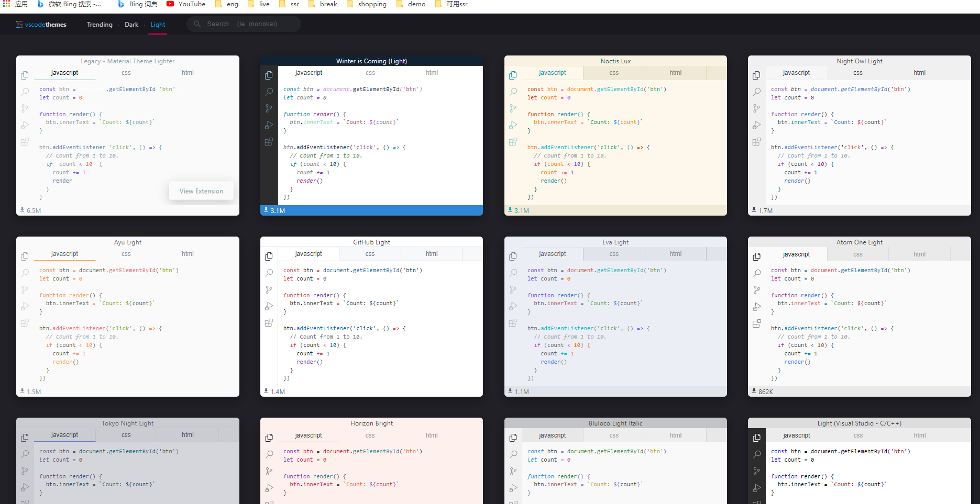Viewport: 980px width, 504px height.
Task: Select html tab in Eva Light card
Action: (x=676, y=254)
